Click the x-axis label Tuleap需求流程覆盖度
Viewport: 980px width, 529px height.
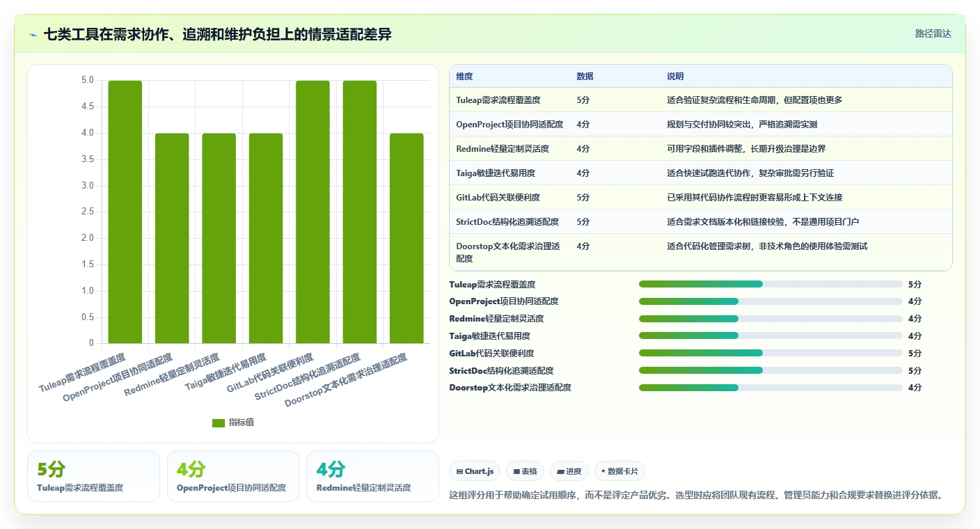[x=83, y=372]
